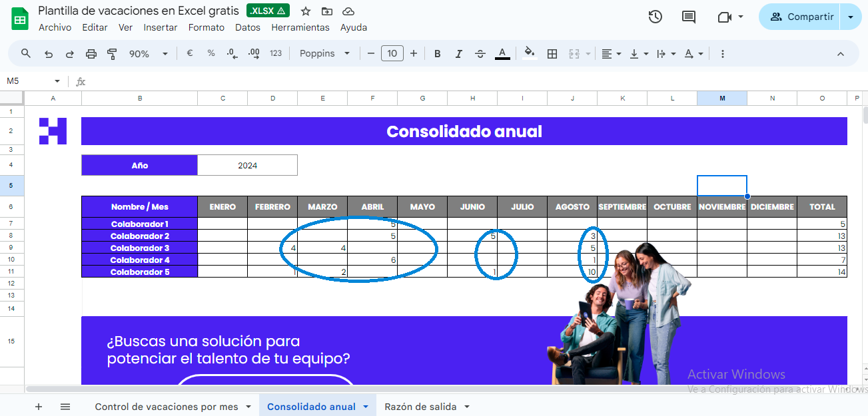Open the Datos menu
The width and height of the screenshot is (868, 416).
click(248, 27)
